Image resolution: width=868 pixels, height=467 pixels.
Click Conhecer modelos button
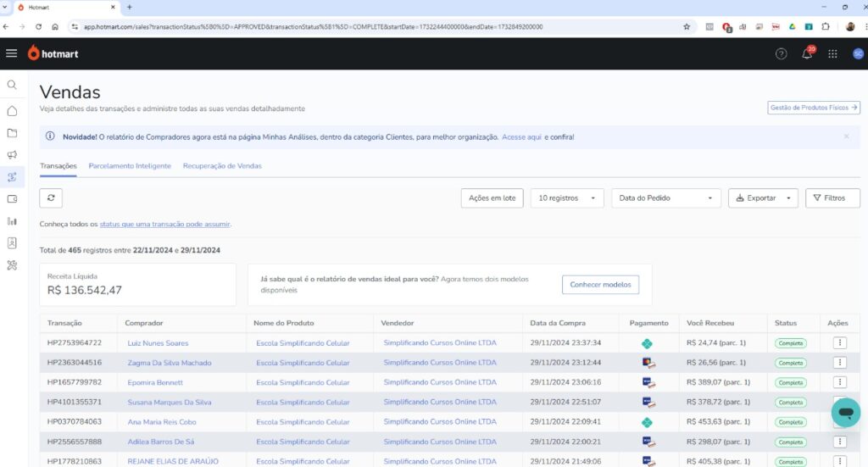[601, 285]
